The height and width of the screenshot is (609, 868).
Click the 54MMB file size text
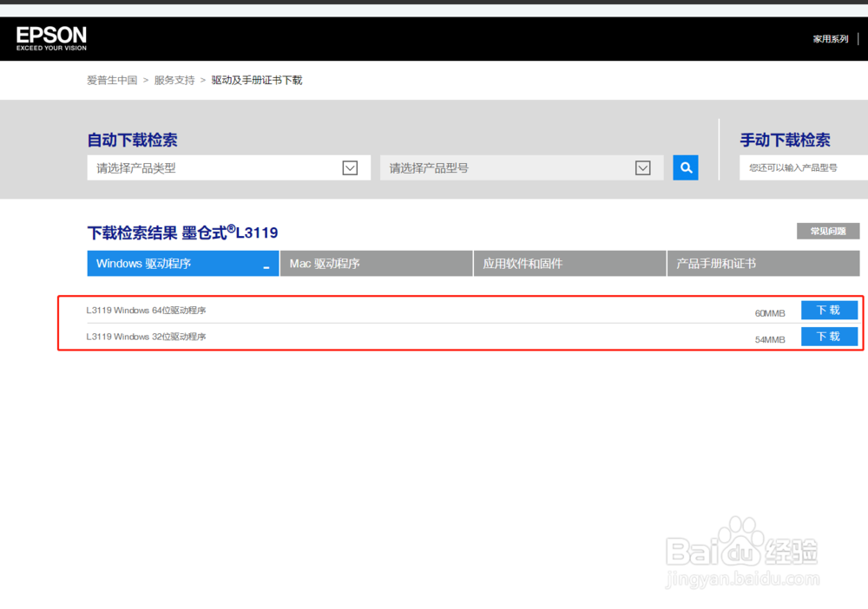point(770,339)
